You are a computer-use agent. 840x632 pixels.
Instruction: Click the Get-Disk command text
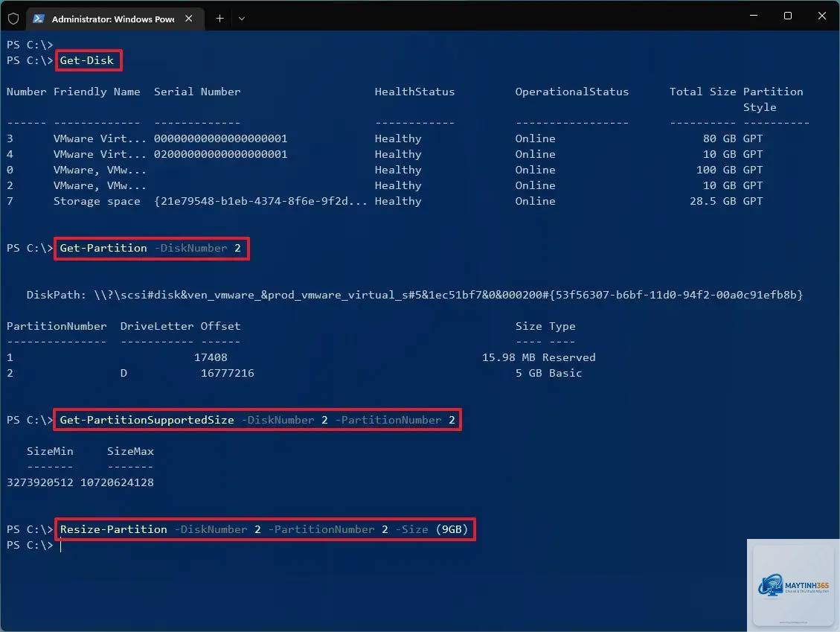(x=87, y=60)
